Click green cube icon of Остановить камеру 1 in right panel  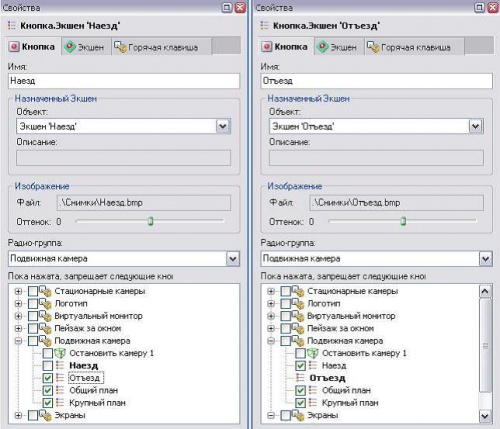pyautogui.click(x=313, y=353)
